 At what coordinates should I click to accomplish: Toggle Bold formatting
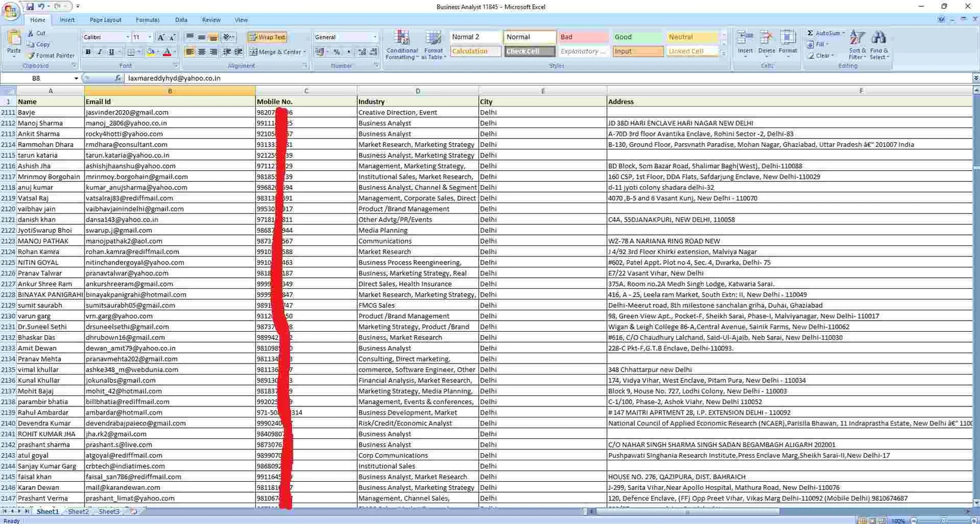(x=88, y=52)
